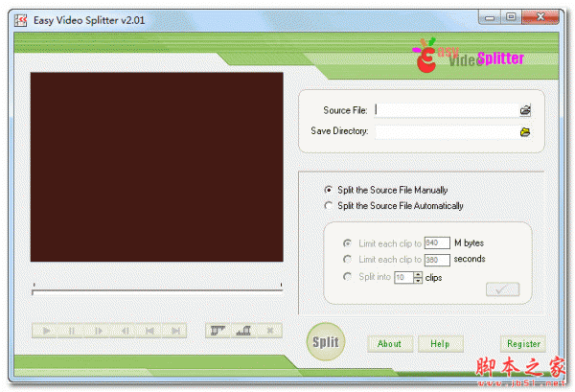Open the About dialog

(390, 343)
